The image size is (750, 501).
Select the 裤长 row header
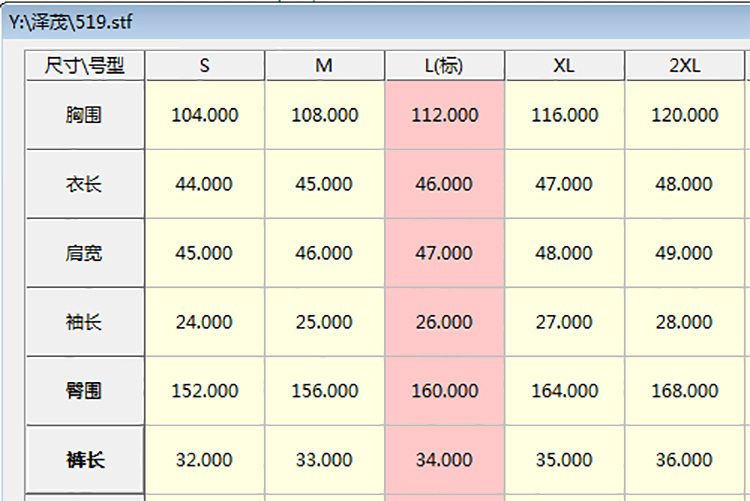tap(85, 459)
